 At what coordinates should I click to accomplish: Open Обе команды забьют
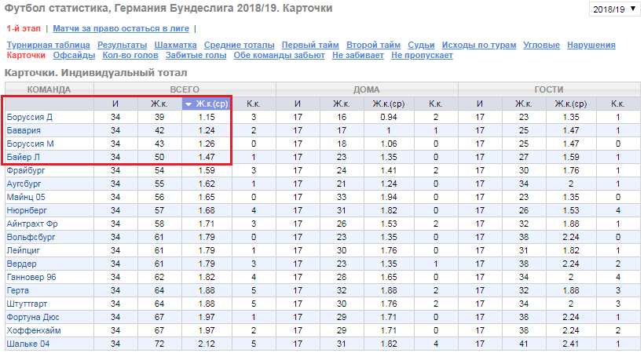[x=280, y=56]
